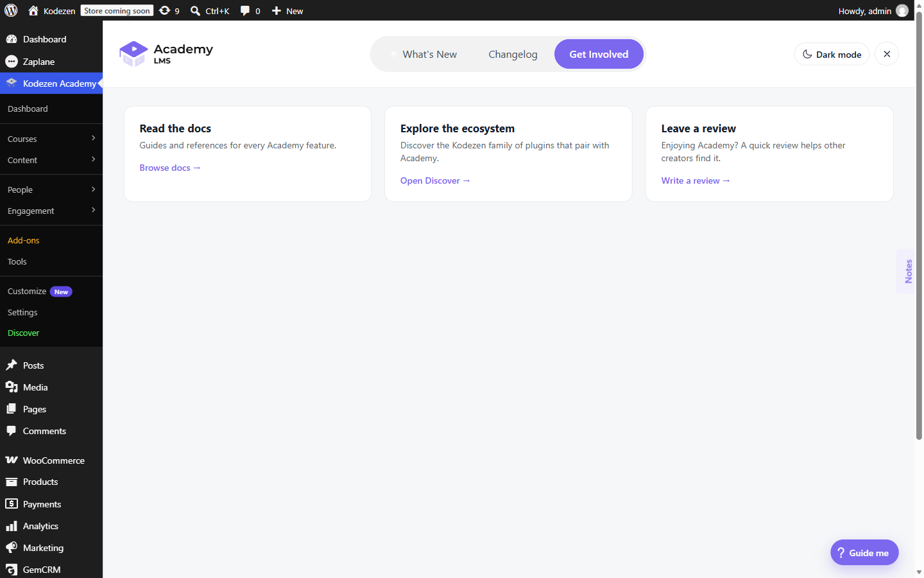Open the Tools menu item
Image resolution: width=924 pixels, height=578 pixels.
click(17, 261)
